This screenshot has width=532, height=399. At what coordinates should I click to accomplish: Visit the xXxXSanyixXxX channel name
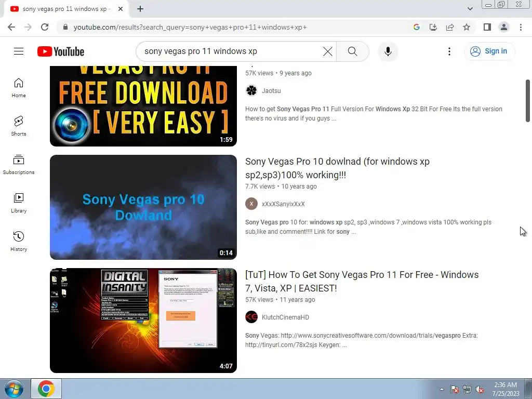tap(283, 204)
